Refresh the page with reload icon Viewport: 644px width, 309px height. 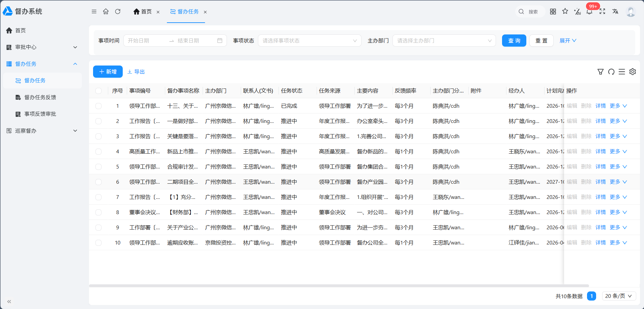(118, 11)
